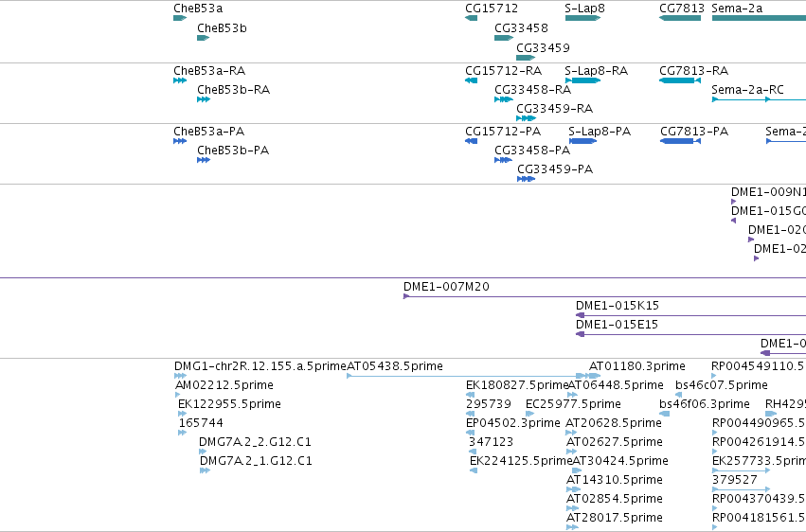
Task: Select the AT01180.3prime EST label
Action: [x=636, y=366]
